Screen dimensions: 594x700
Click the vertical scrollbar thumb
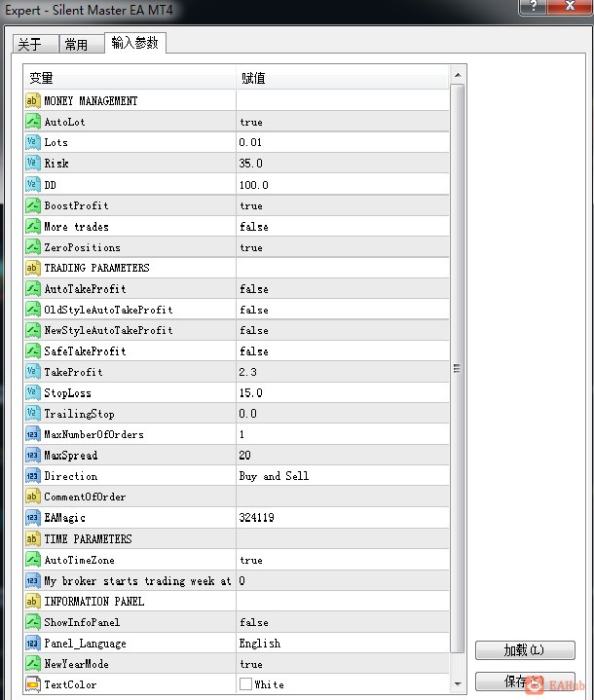pyautogui.click(x=458, y=368)
